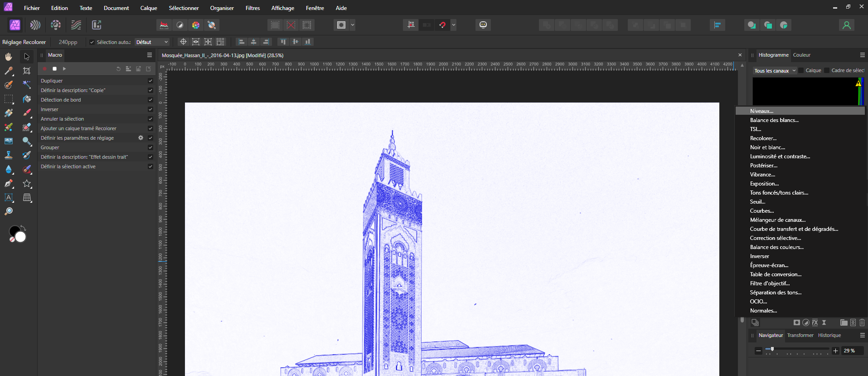Image resolution: width=868 pixels, height=376 pixels.
Task: Open the Filtres menu
Action: pyautogui.click(x=252, y=8)
